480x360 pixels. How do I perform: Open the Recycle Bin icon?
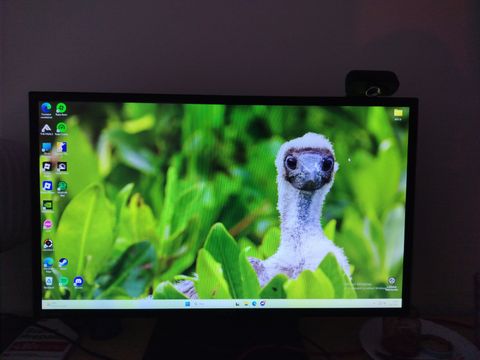(49, 282)
